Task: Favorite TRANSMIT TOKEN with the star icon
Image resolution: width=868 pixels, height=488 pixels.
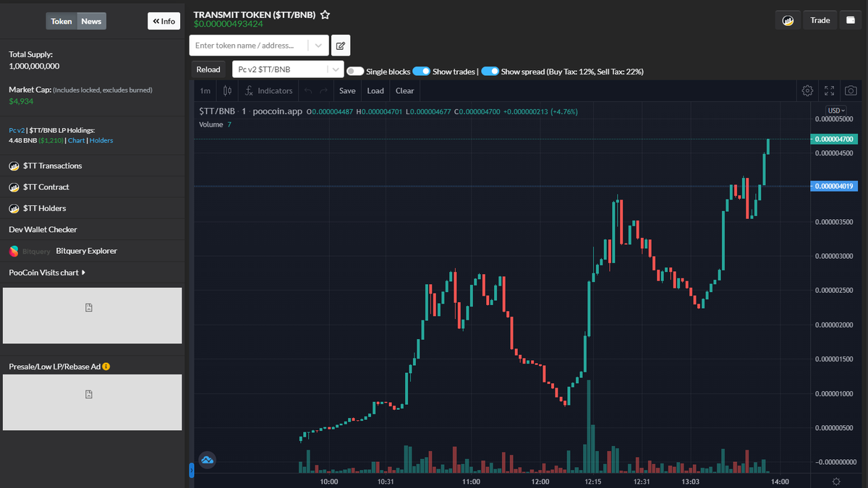Action: coord(325,14)
